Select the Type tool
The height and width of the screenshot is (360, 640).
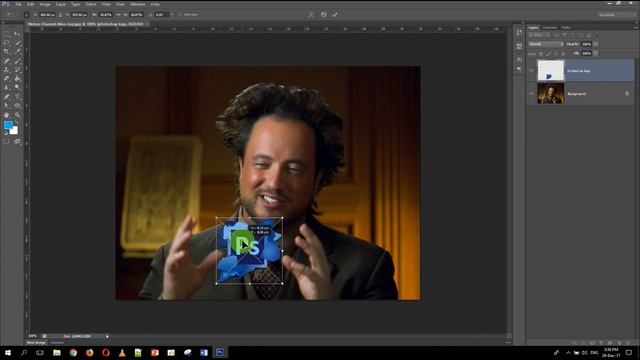(17, 97)
